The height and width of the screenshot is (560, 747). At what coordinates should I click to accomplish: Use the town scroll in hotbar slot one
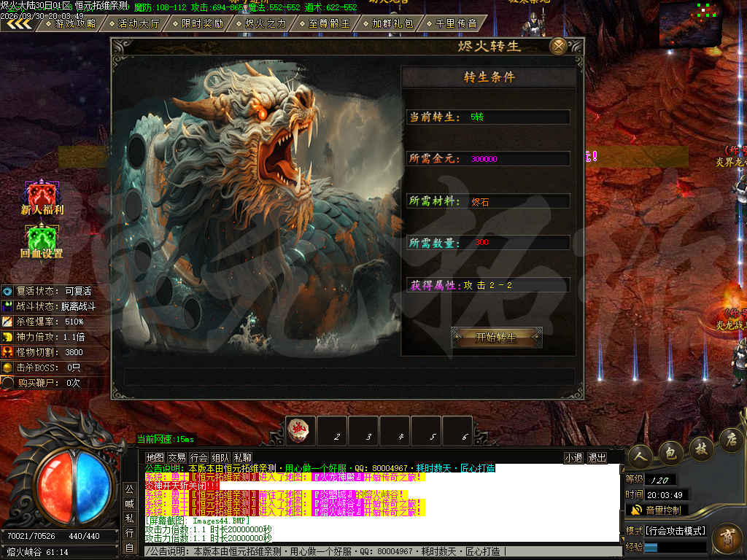tap(300, 431)
